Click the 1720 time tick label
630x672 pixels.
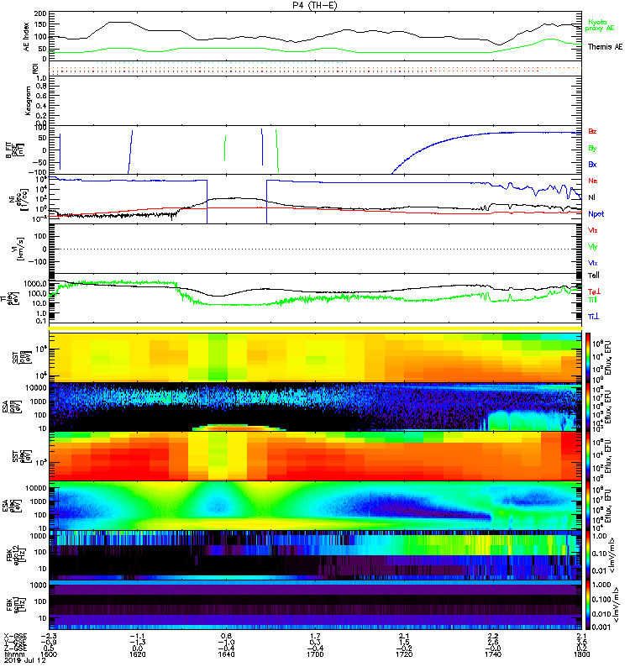point(404,654)
